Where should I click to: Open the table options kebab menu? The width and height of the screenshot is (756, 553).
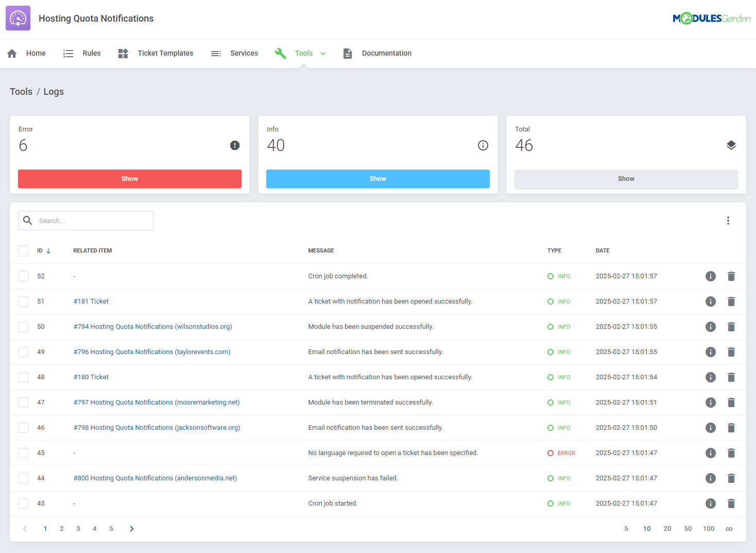pyautogui.click(x=728, y=220)
